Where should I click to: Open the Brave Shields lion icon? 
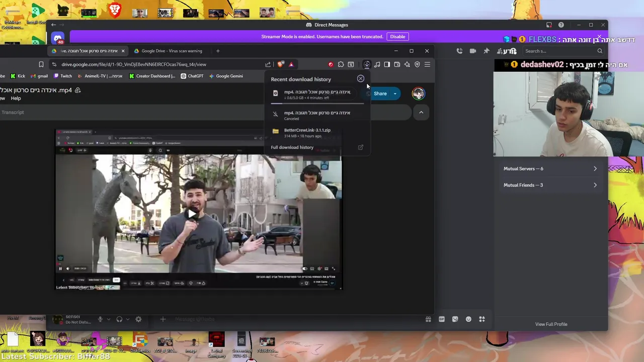[281, 64]
